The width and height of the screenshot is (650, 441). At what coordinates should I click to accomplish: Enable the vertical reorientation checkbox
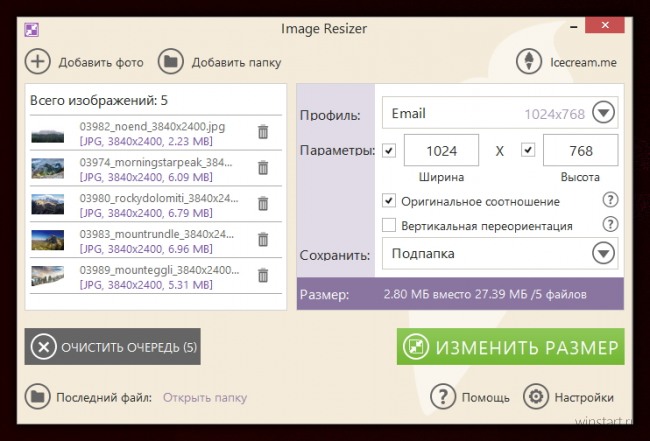389,226
